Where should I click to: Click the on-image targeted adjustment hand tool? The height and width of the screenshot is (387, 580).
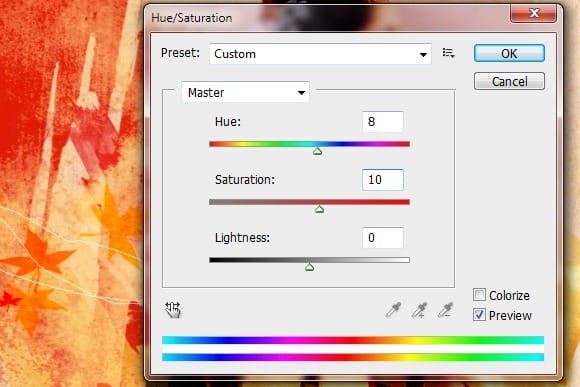pos(173,310)
